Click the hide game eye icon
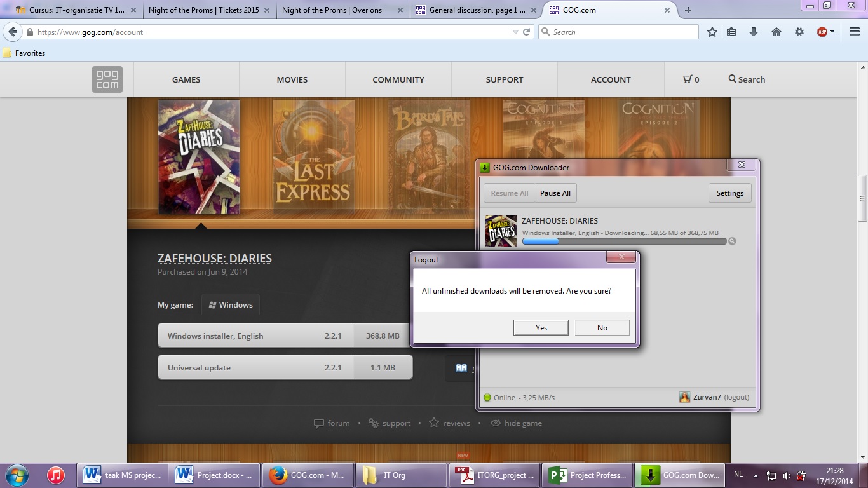This screenshot has width=868, height=488. [x=496, y=423]
